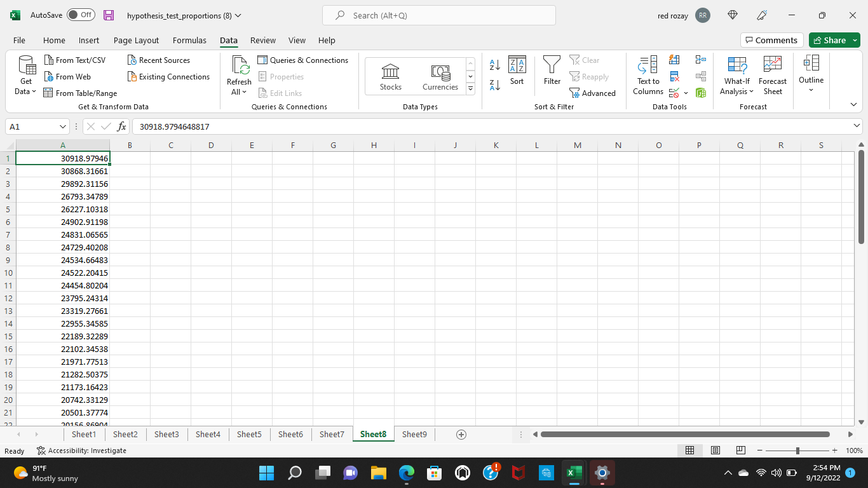Sort column A to Z ascending
868x488 pixels.
tap(495, 64)
